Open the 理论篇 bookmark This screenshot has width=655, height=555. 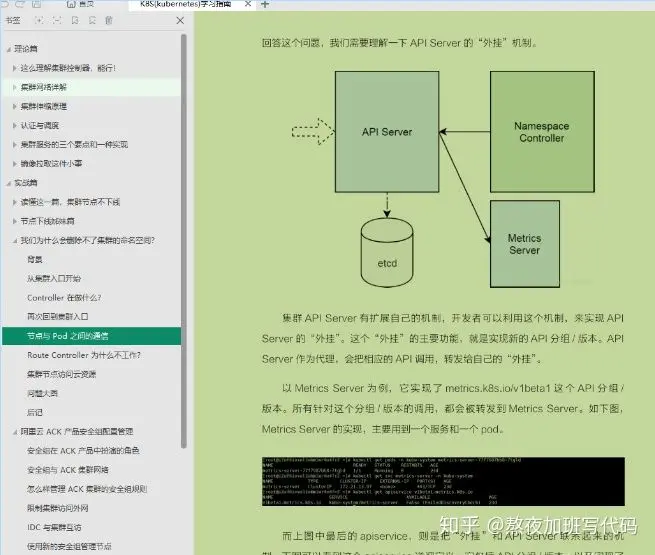point(25,49)
